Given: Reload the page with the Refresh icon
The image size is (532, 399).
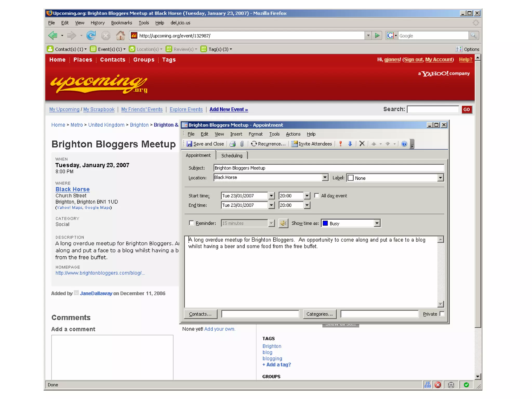Looking at the screenshot, I should pyautogui.click(x=91, y=35).
